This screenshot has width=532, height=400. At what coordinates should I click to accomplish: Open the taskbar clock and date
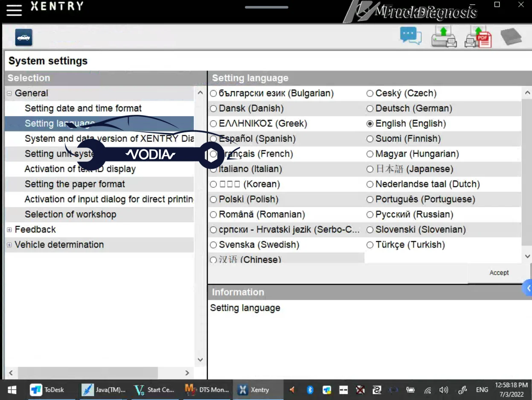[512, 390]
